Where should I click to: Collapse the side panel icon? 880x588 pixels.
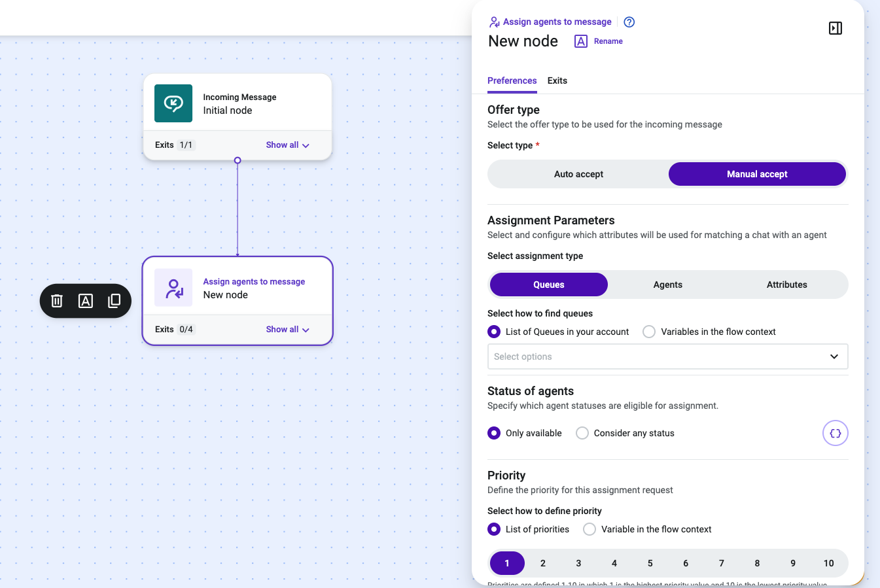pos(836,28)
